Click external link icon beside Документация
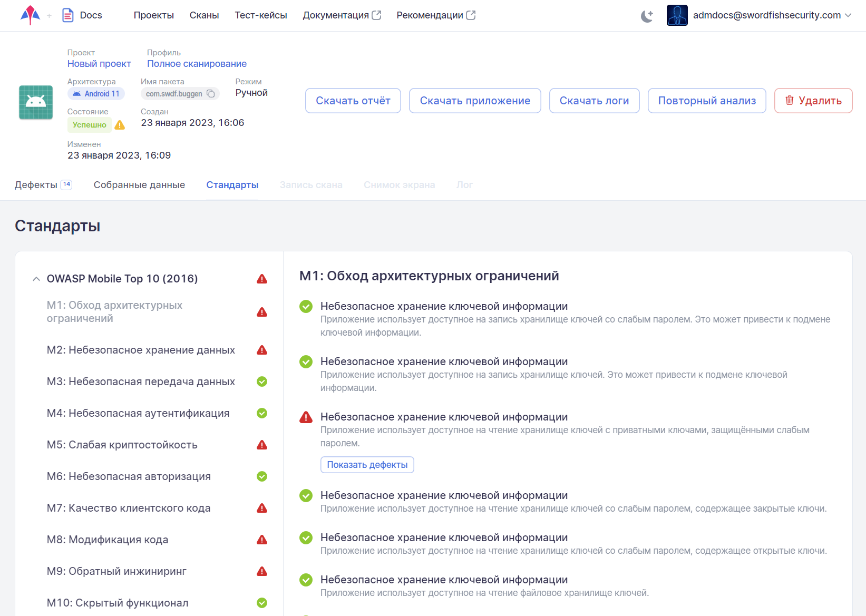This screenshot has height=616, width=866. 376,15
